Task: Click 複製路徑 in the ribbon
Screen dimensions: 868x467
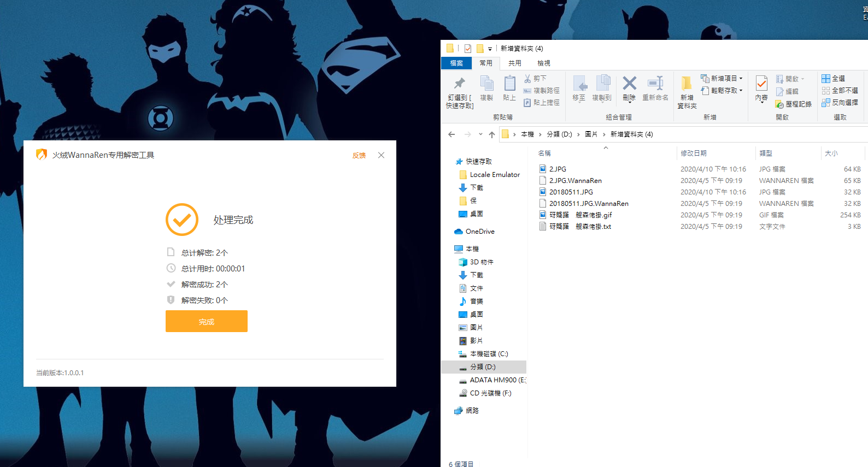Action: point(541,91)
